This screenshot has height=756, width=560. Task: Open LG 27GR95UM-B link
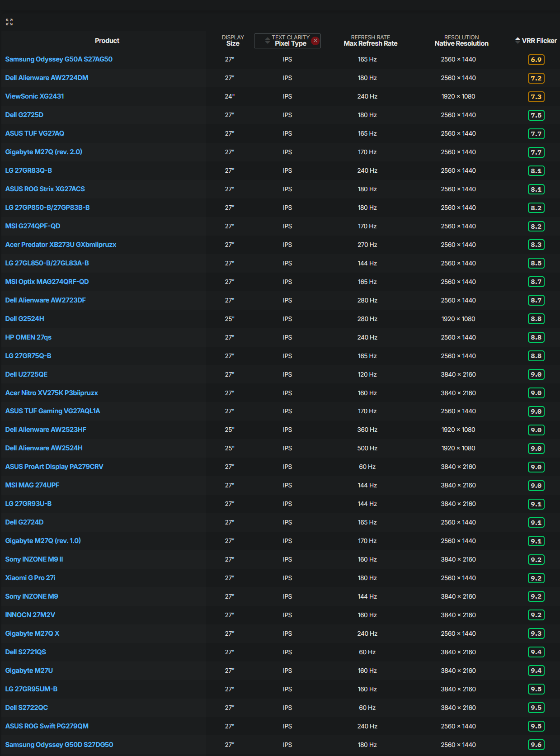coord(31,689)
